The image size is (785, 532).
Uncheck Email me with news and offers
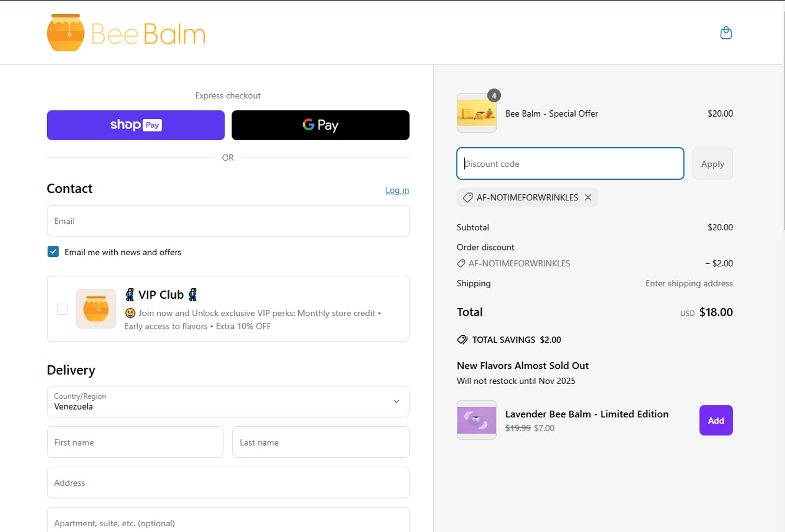[x=53, y=252]
